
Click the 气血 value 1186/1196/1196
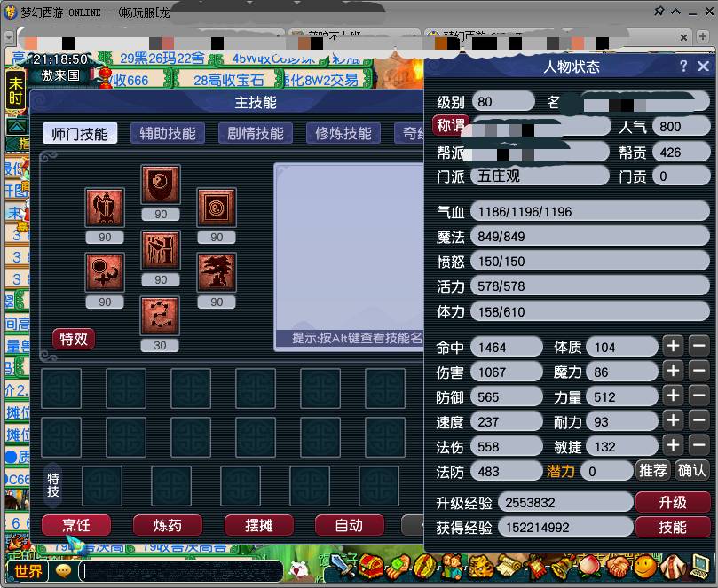[x=590, y=212]
